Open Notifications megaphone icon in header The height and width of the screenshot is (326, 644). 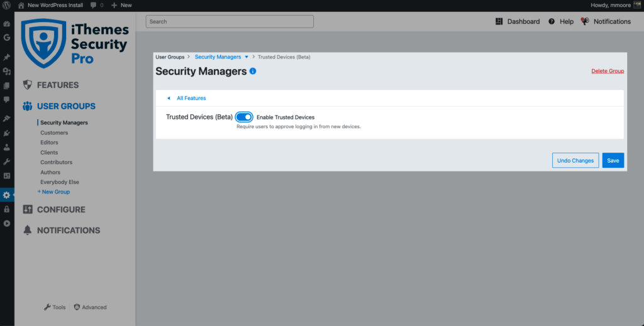click(585, 21)
